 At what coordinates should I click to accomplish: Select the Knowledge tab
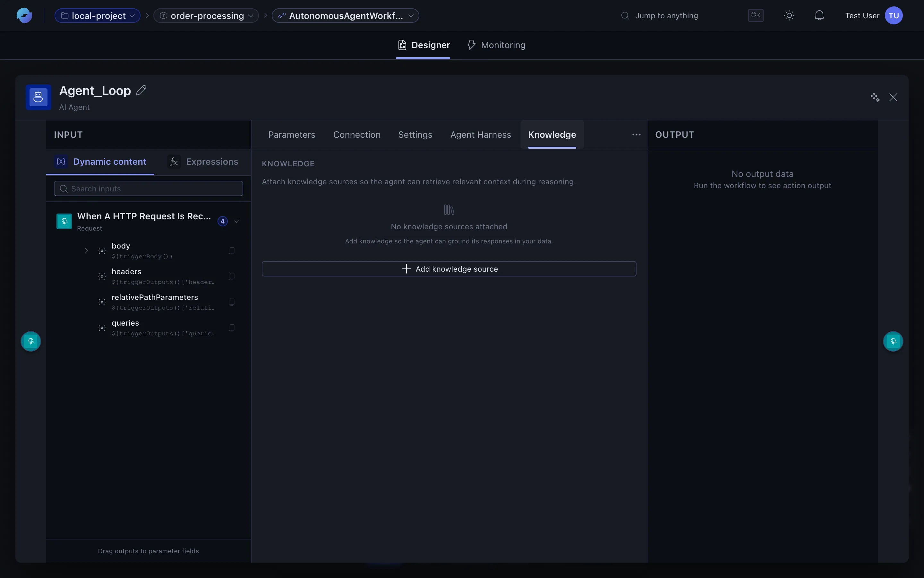pos(552,135)
